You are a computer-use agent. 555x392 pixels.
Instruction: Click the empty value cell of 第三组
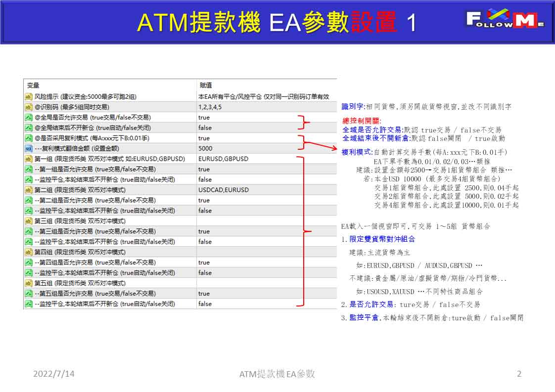click(267, 221)
